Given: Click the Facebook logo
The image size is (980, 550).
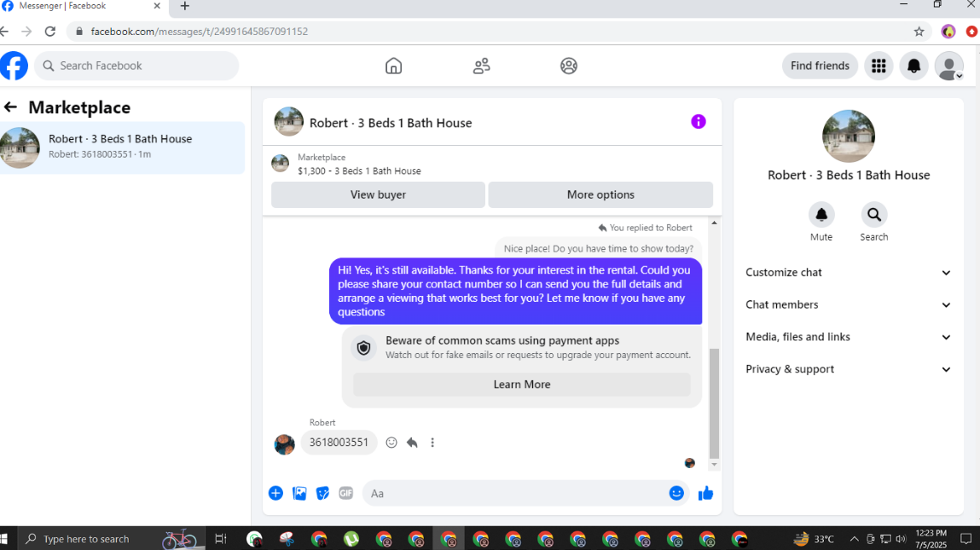Looking at the screenshot, I should [14, 66].
